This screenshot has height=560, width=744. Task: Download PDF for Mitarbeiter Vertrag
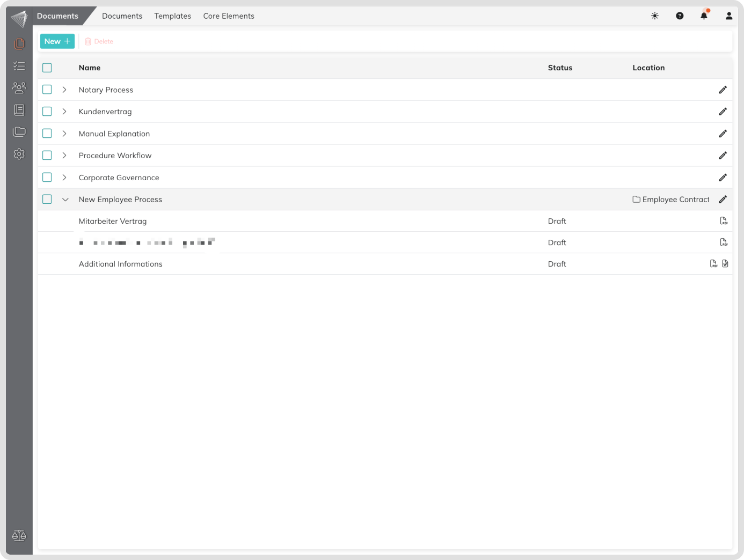[x=724, y=221]
